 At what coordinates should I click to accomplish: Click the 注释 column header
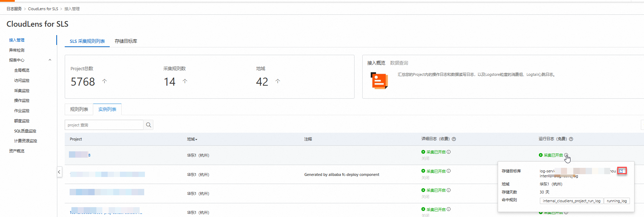[x=308, y=139]
